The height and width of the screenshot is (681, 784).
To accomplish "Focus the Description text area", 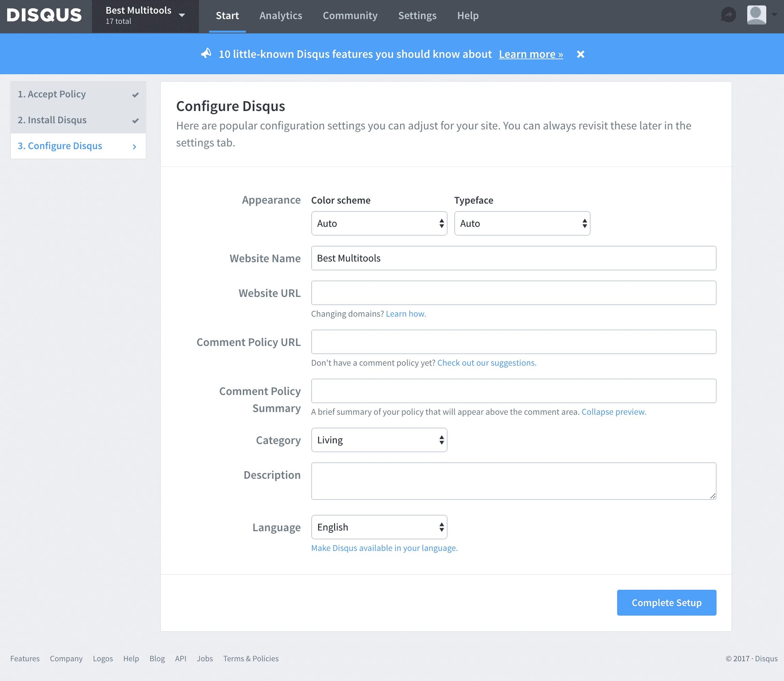I will (514, 481).
